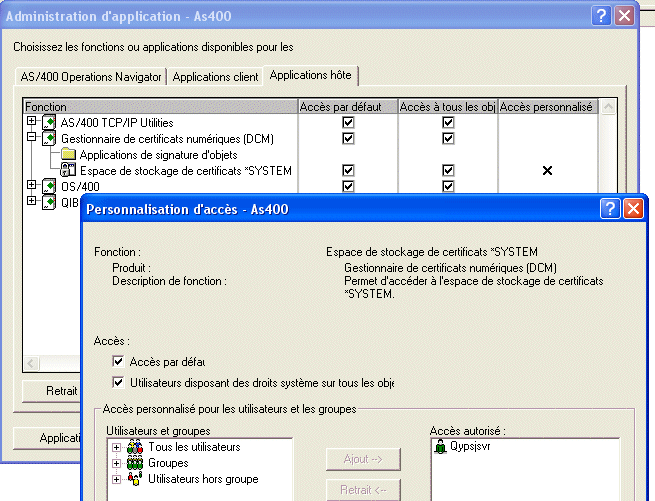Expand the OS/400 node
The image size is (655, 501).
coord(31,184)
